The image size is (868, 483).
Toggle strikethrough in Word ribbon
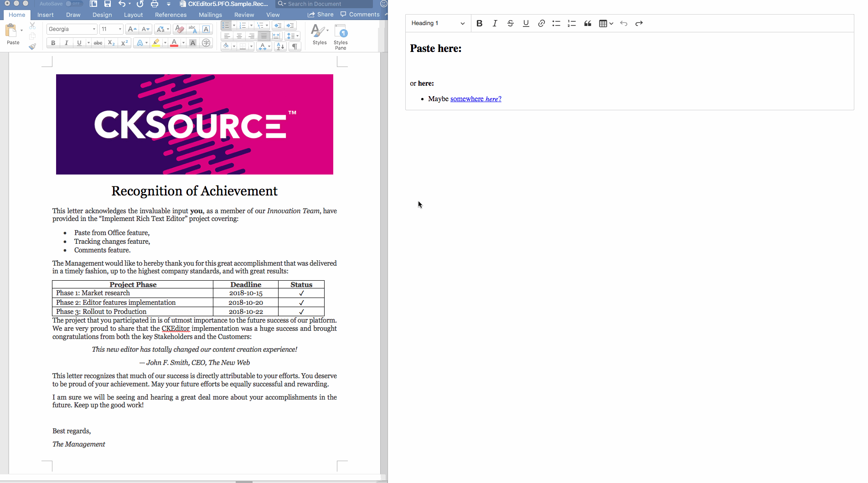click(x=98, y=43)
